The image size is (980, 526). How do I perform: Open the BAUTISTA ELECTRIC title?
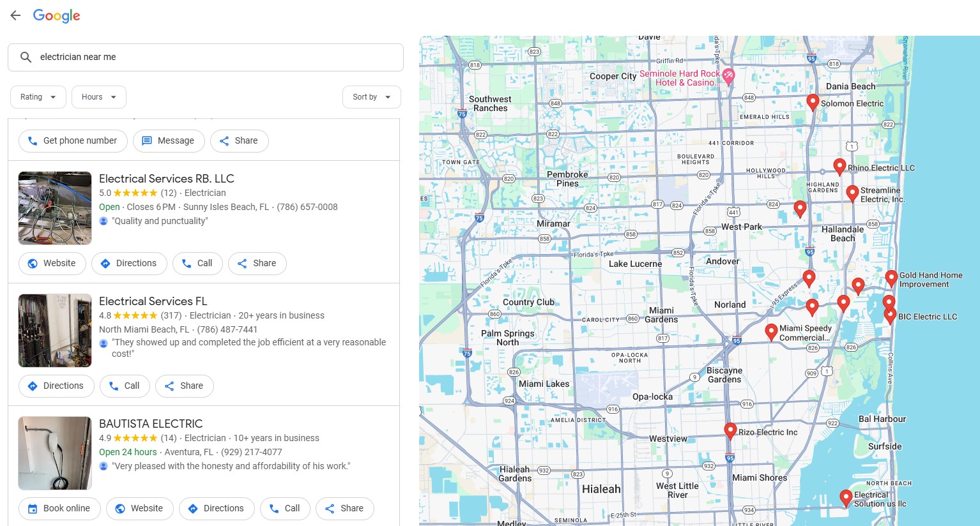coord(151,424)
